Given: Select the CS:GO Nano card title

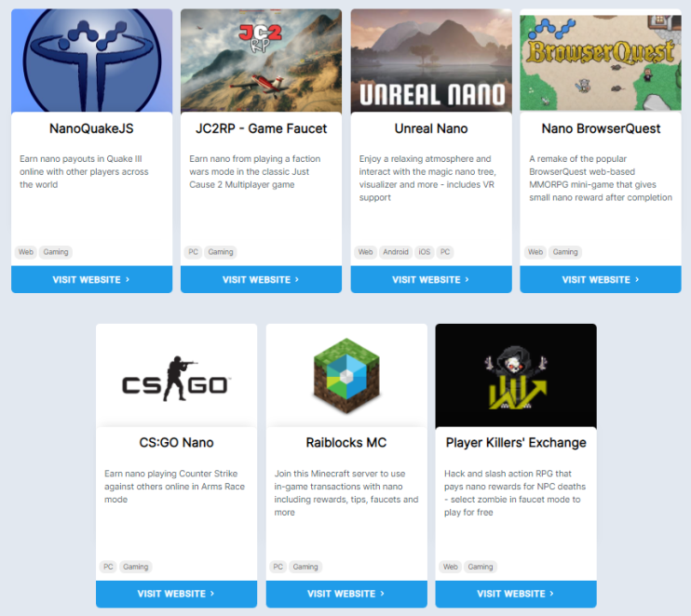Looking at the screenshot, I should pyautogui.click(x=176, y=443).
